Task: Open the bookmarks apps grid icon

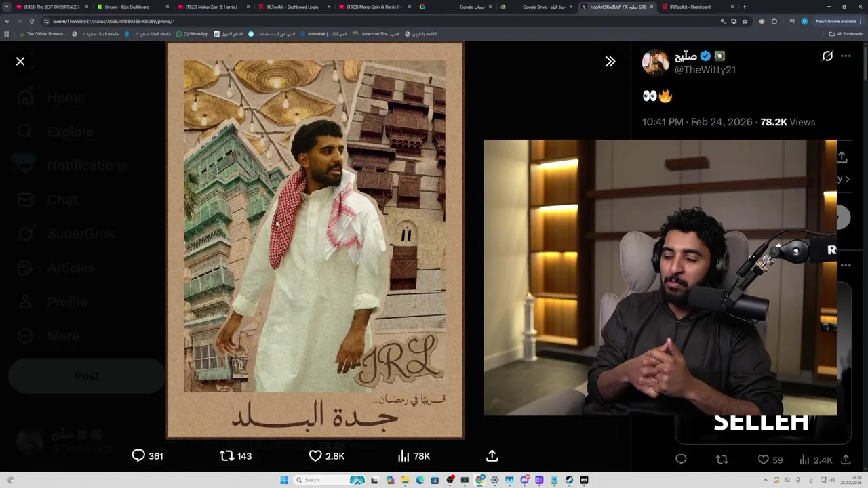Action: (7, 34)
